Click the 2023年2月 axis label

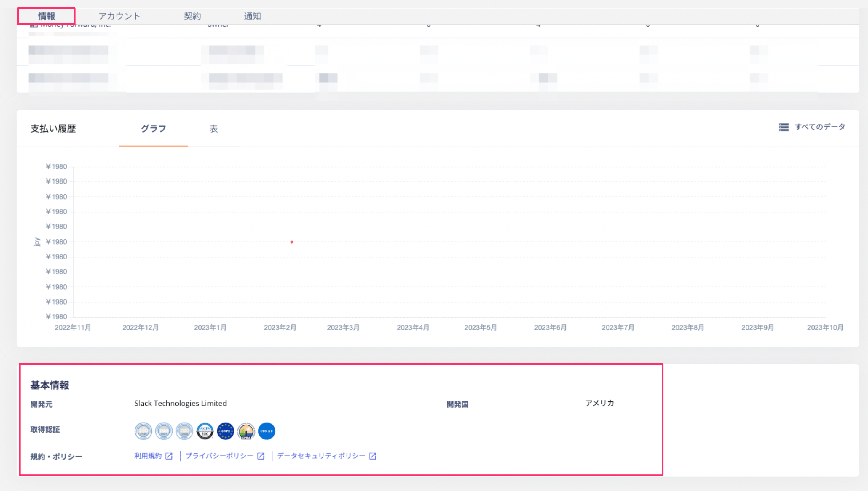pyautogui.click(x=280, y=327)
